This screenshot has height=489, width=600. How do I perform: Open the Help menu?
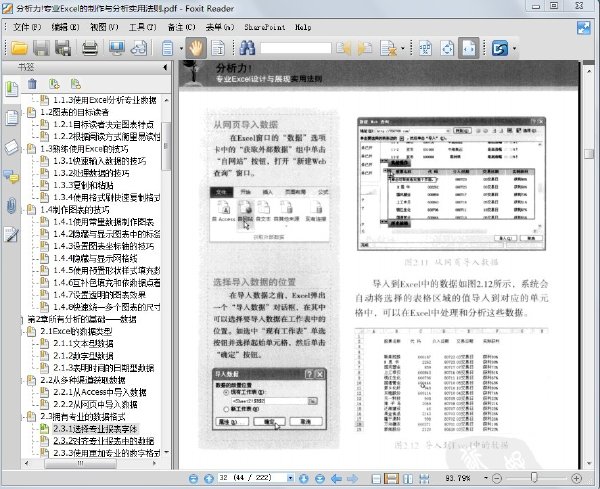pos(303,27)
